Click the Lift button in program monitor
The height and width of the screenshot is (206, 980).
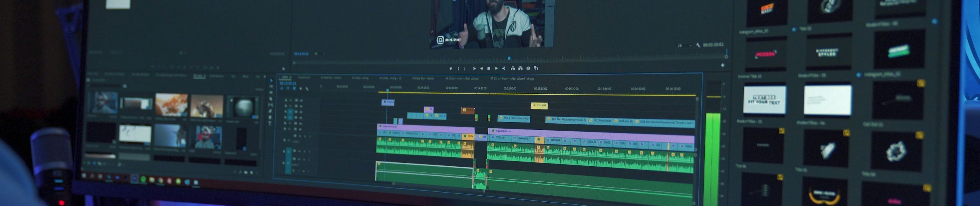click(513, 69)
